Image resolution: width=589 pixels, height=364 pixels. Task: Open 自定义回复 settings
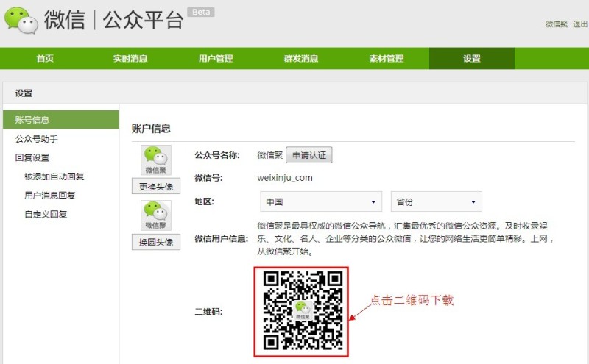pos(46,214)
